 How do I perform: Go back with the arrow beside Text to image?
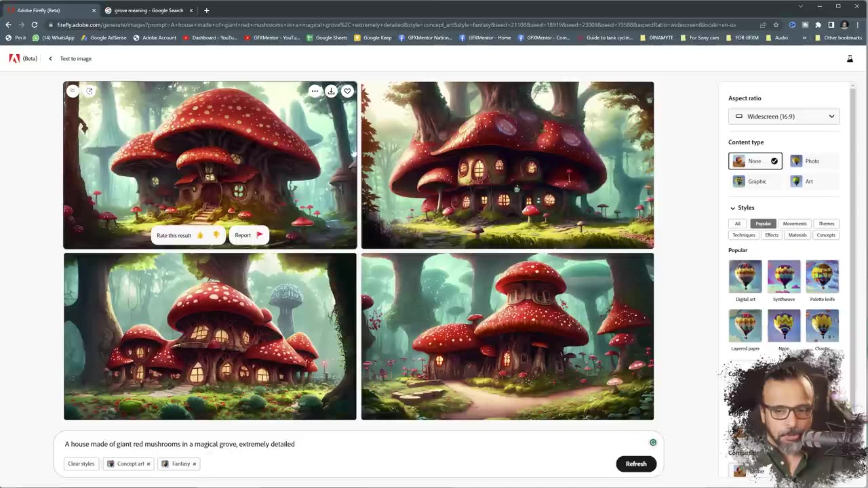(x=50, y=58)
